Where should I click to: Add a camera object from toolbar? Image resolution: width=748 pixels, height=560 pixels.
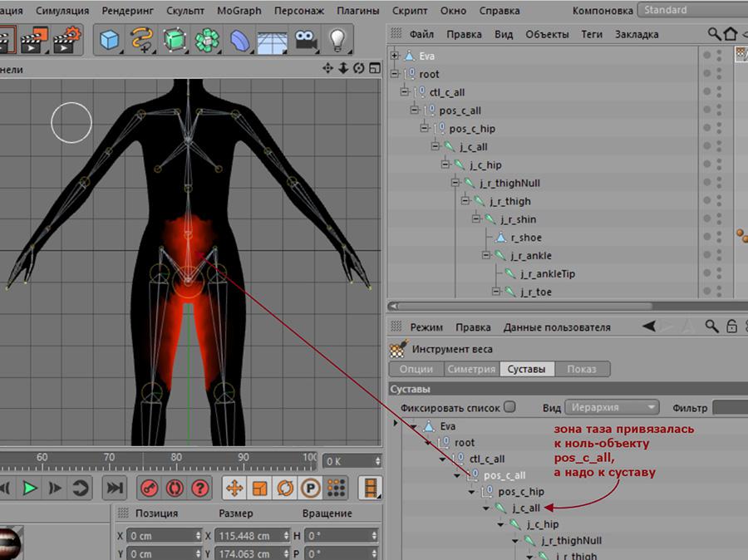305,39
